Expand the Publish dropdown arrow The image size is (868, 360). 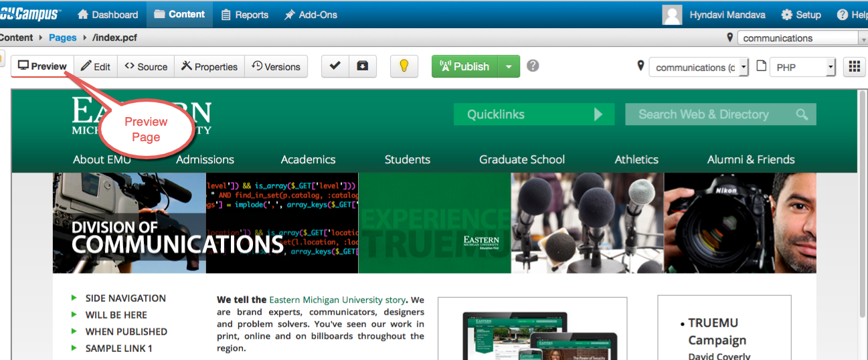[509, 66]
